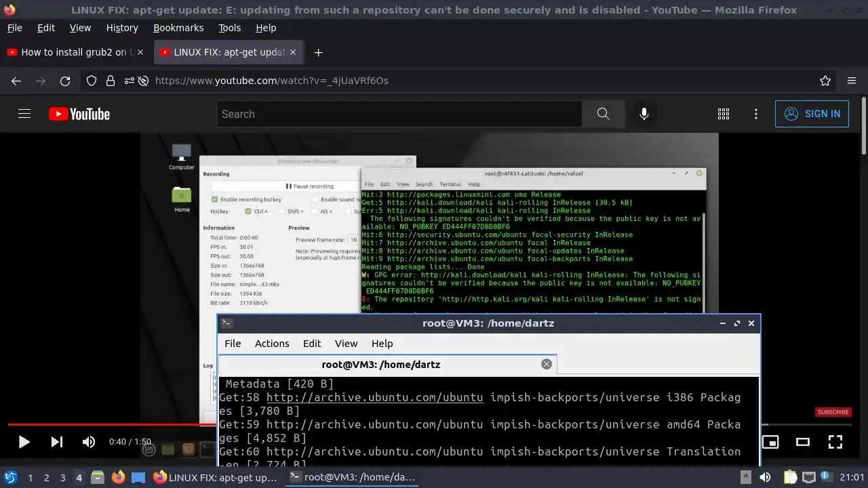Show site security padlock info
This screenshot has height=488, width=868.
click(x=111, y=81)
